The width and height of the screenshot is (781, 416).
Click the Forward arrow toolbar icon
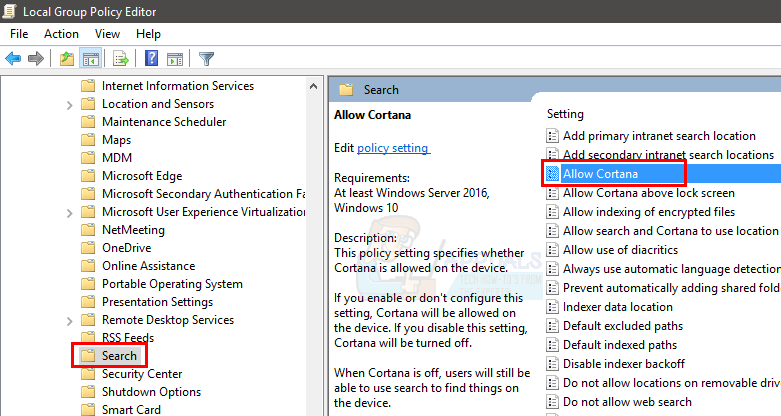pyautogui.click(x=36, y=59)
